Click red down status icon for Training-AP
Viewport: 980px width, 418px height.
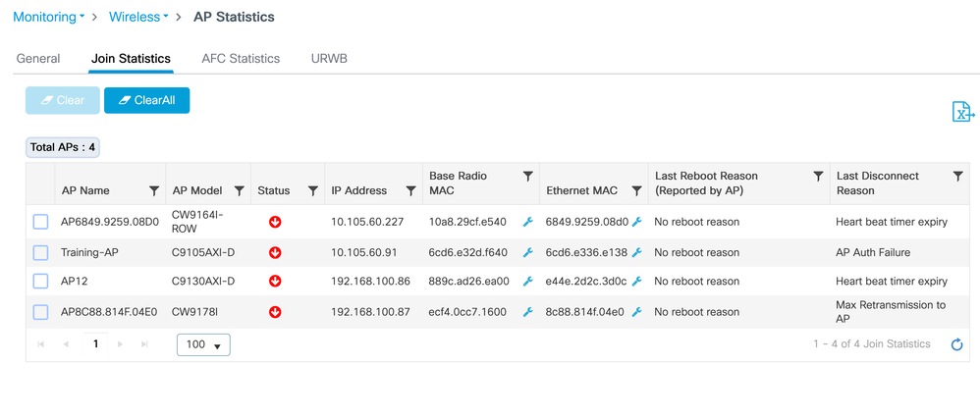coord(275,252)
